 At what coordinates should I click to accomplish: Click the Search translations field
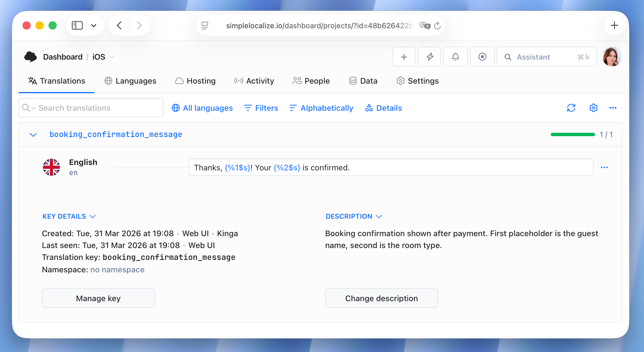(x=90, y=108)
